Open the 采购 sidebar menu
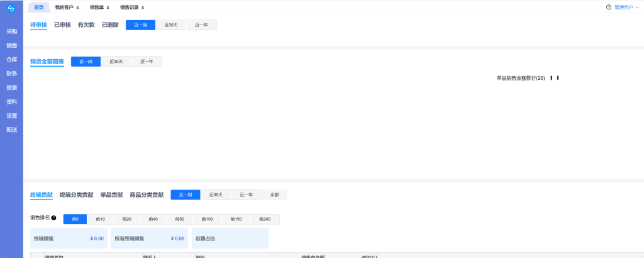The image size is (644, 258). tap(11, 31)
